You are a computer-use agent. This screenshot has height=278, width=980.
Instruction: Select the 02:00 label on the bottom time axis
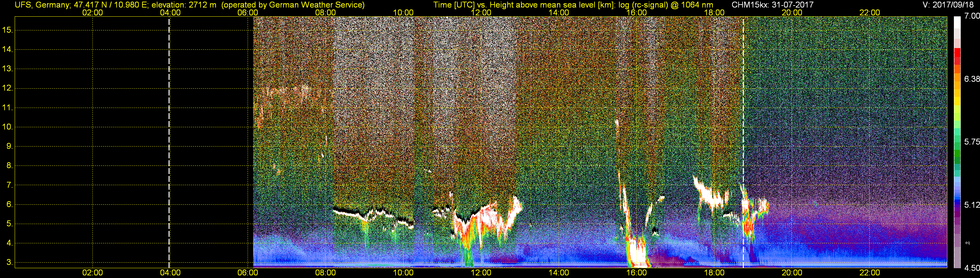[92, 273]
